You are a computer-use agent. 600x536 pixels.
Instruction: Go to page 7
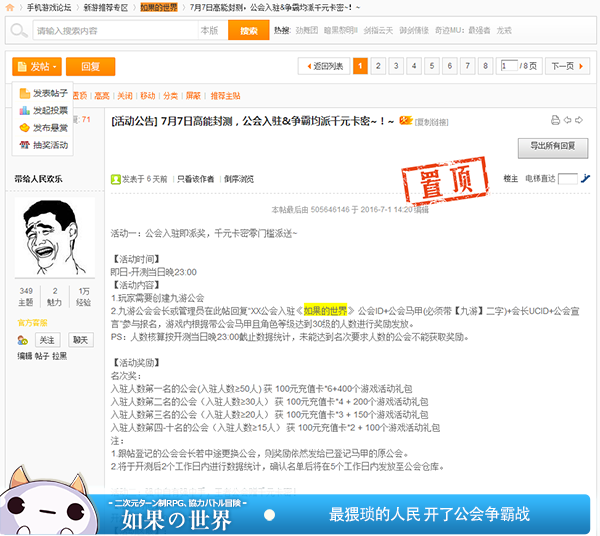click(x=468, y=66)
